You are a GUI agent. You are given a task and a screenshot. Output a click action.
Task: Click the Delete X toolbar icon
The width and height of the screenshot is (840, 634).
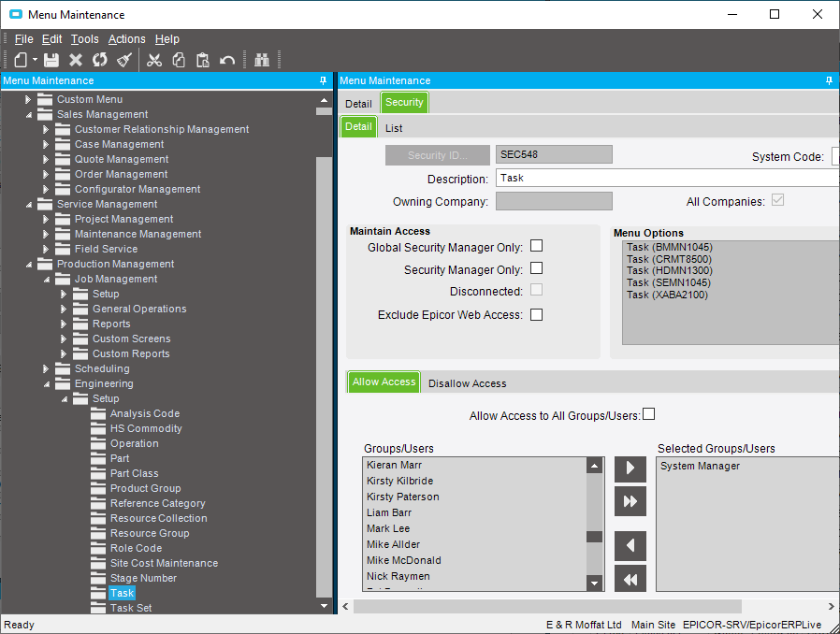[x=76, y=60]
